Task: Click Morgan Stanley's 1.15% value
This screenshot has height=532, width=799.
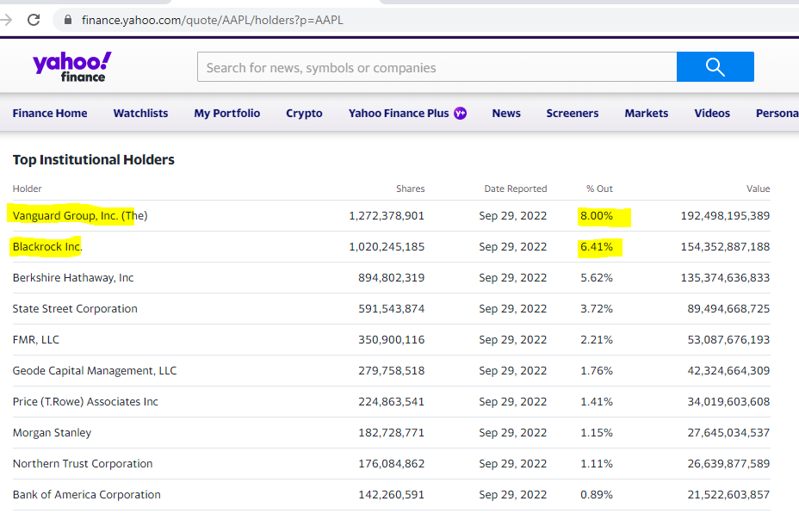Action: point(597,433)
